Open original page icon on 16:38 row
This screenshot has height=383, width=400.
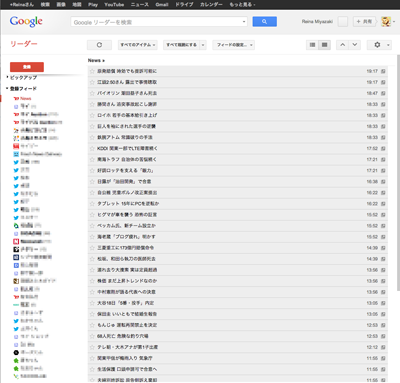[x=383, y=182]
